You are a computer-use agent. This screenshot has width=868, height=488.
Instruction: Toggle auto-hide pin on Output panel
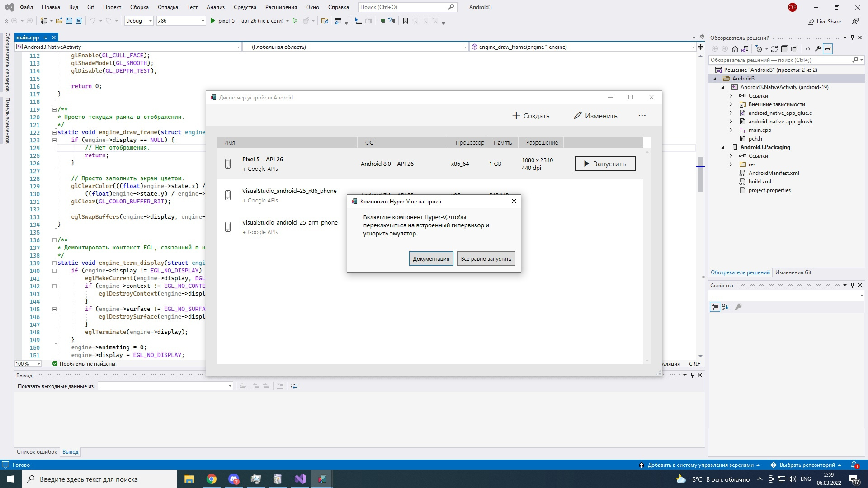pos(692,375)
